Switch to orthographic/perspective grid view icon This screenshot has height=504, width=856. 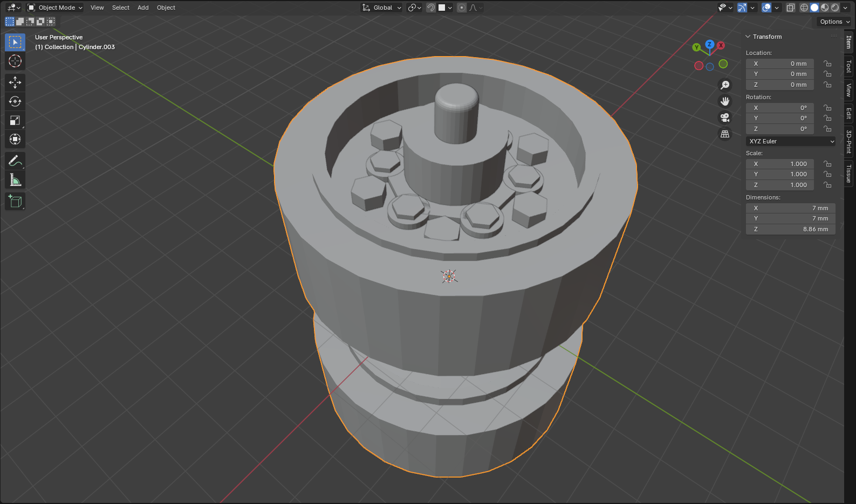point(725,134)
